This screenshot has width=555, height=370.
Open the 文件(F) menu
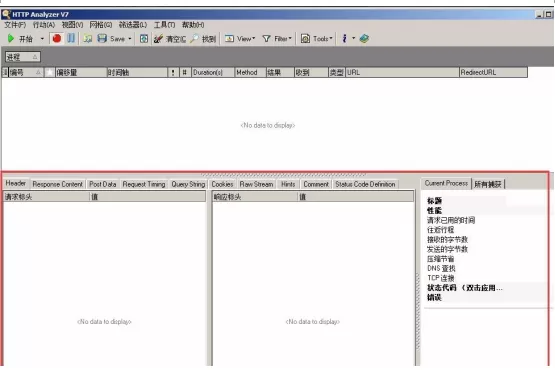tap(15, 25)
